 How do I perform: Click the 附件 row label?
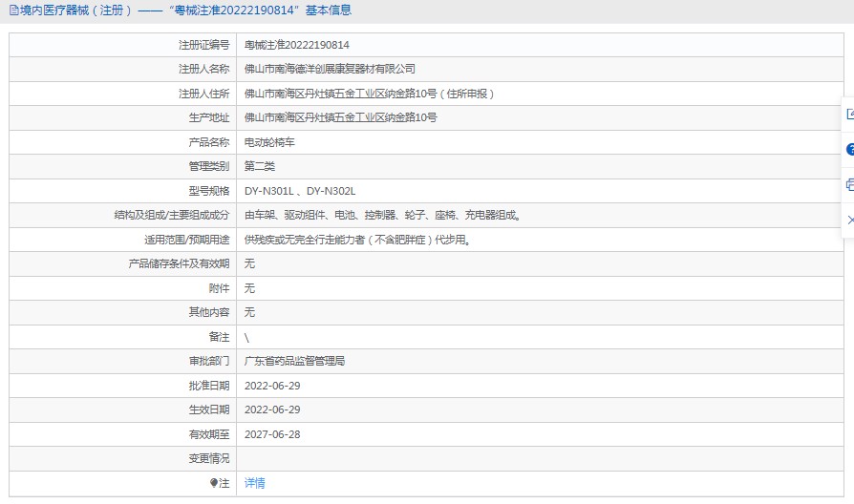click(x=220, y=288)
